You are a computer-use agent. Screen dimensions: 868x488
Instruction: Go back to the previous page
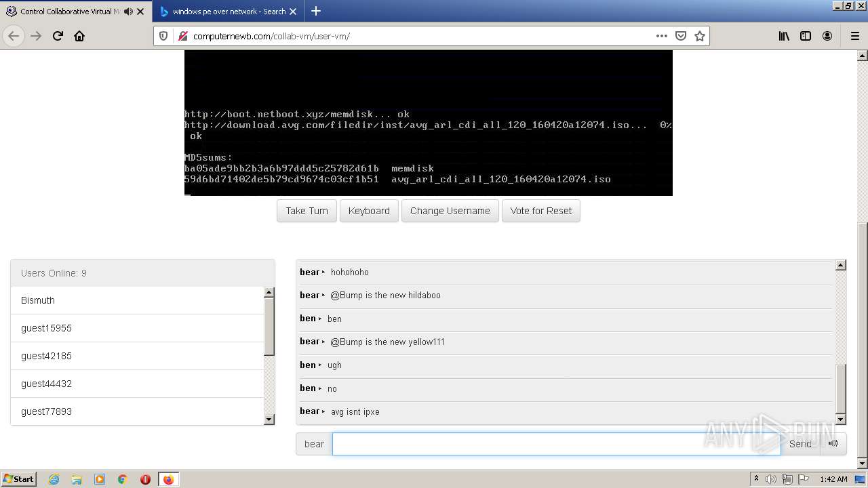14,36
